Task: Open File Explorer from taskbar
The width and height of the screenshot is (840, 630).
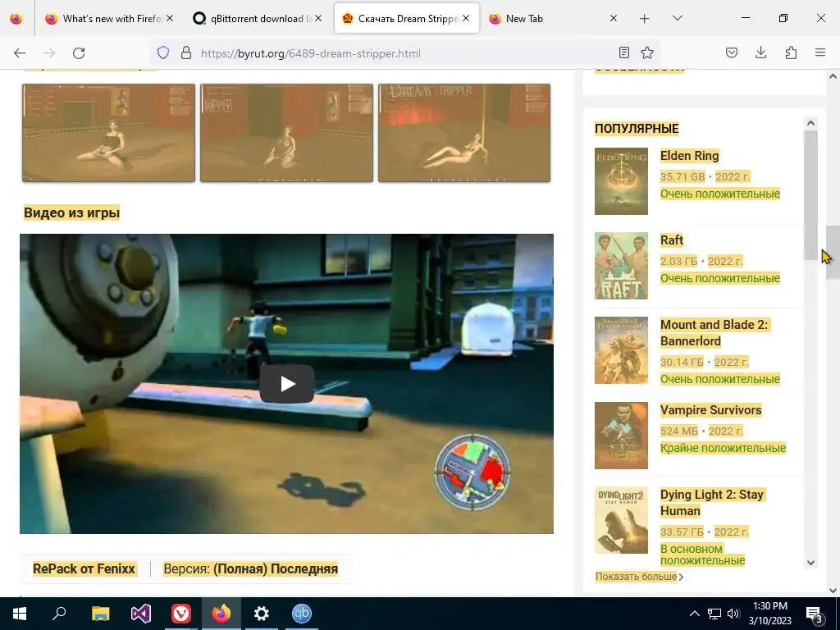Action: 100,614
